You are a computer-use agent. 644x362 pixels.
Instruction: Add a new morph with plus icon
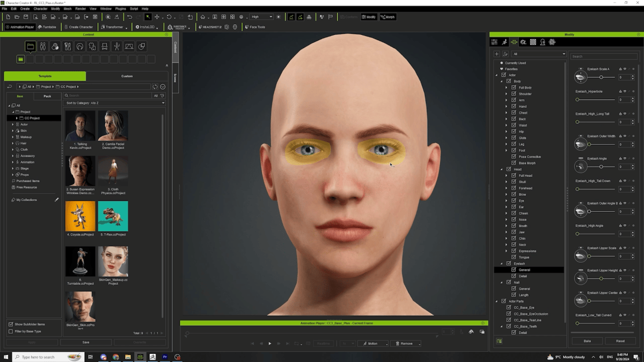click(x=496, y=54)
